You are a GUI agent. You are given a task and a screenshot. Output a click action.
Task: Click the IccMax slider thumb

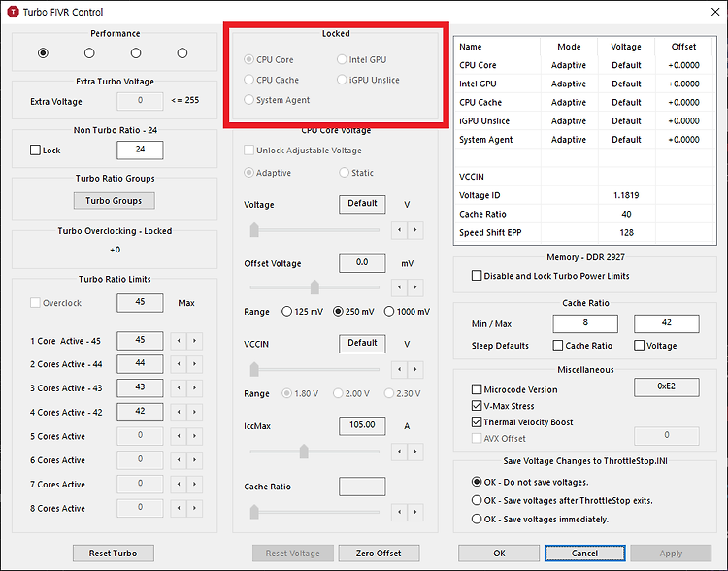coord(304,452)
